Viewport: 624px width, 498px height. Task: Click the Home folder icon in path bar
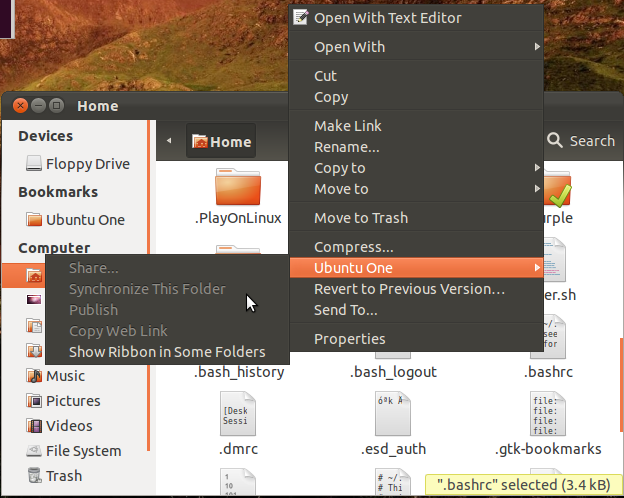coord(200,141)
